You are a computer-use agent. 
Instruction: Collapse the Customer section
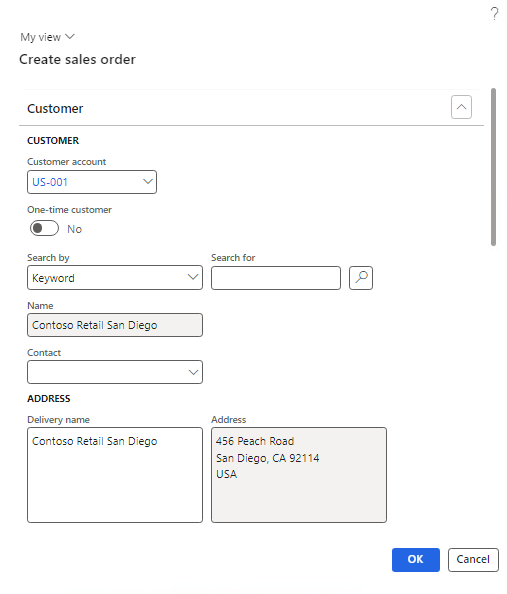click(461, 107)
